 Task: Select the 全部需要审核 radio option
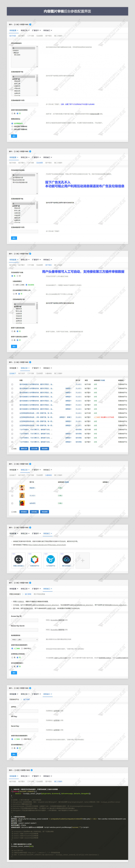12,123
